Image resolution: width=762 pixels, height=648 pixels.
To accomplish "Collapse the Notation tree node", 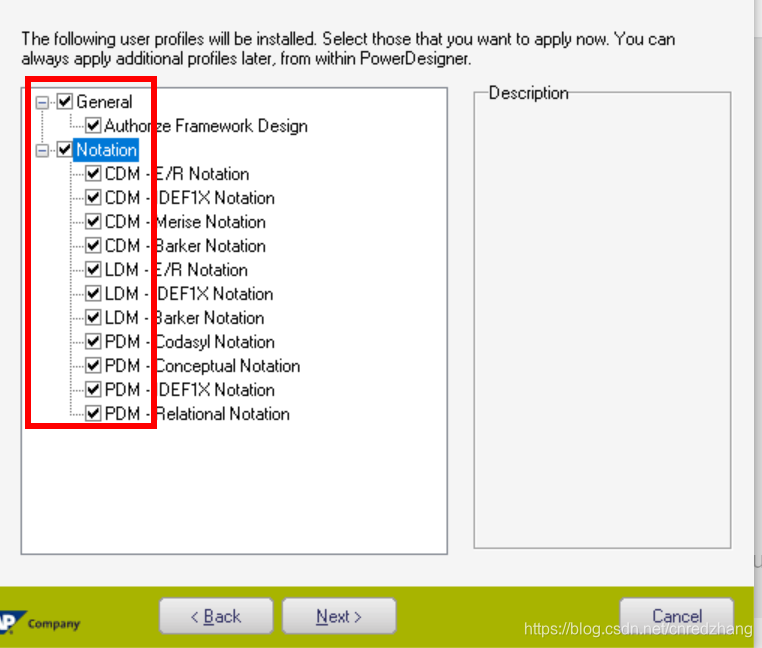I will (42, 150).
